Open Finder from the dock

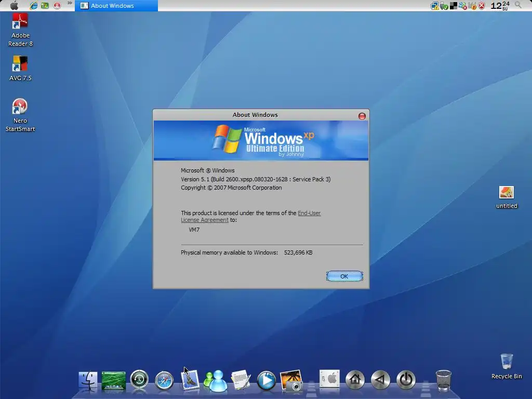(88, 380)
